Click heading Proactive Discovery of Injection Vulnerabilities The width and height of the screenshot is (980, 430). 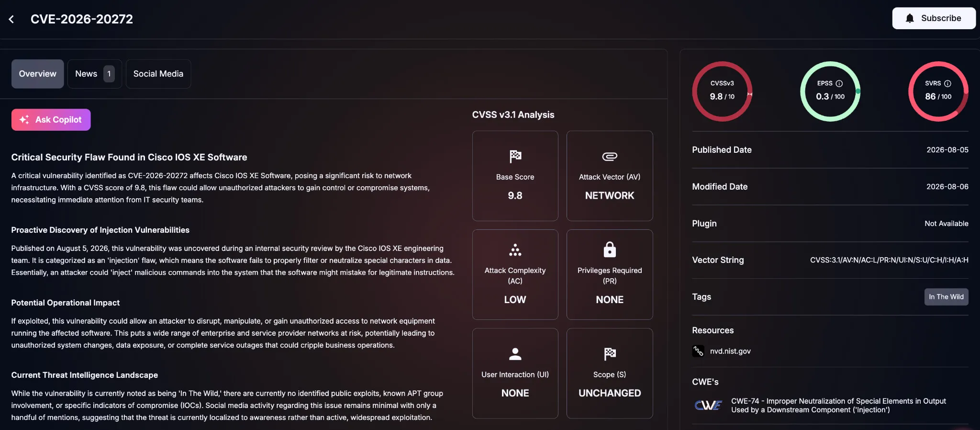click(x=100, y=230)
